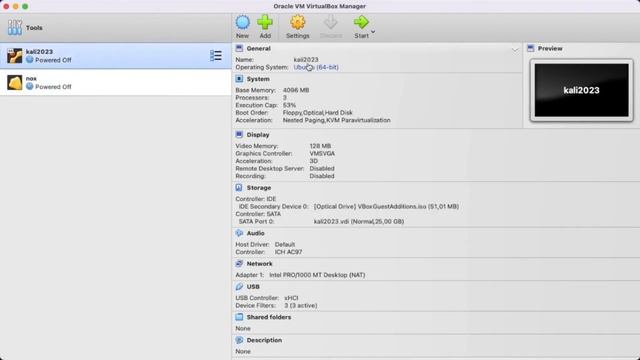The width and height of the screenshot is (640, 360).
Task: Click the 4096 MB base memory value
Action: coord(296,90)
